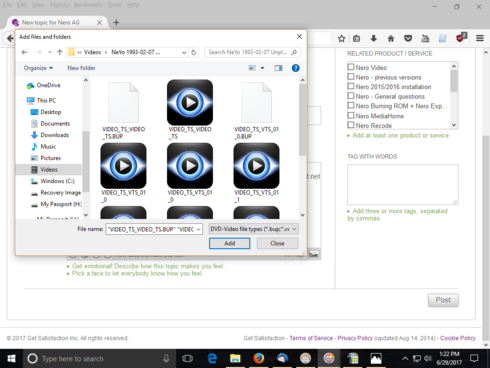
Task: Open the Firefox Tools menu
Action: [x=114, y=5]
